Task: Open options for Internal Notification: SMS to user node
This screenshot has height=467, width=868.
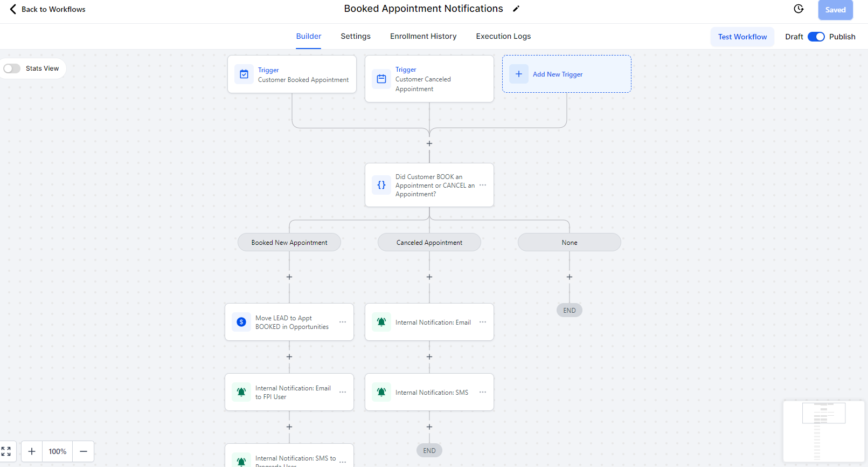Action: point(343,462)
